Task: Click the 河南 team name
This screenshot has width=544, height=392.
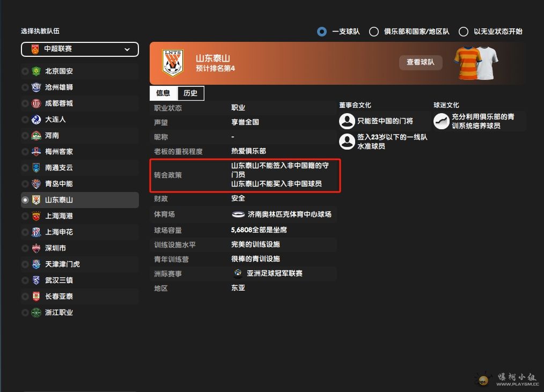Action: tap(52, 135)
